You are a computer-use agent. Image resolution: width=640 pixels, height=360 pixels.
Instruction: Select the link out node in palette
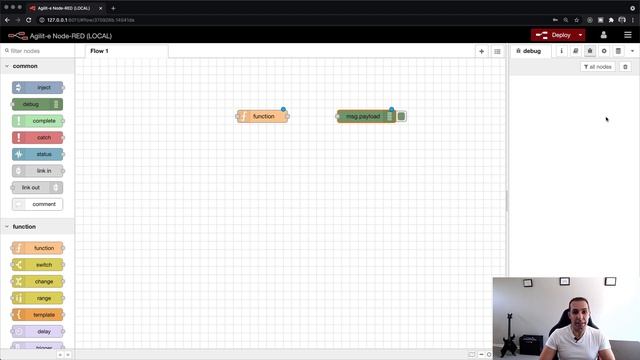coord(37,187)
